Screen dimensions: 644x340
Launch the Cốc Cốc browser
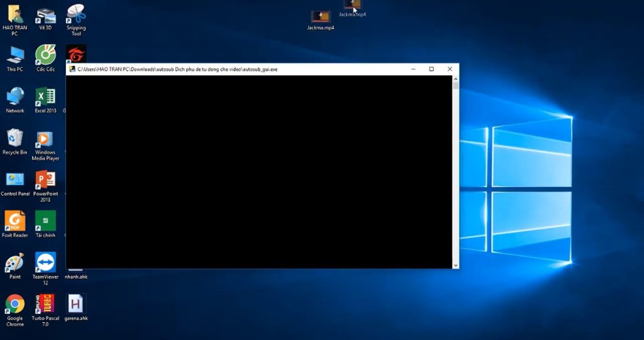tap(45, 55)
